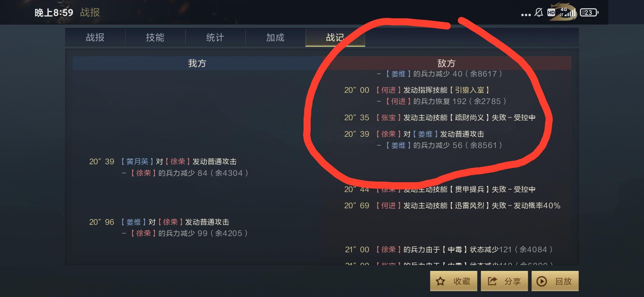
Task: Click the share arrow icon on 分享
Action: [492, 281]
